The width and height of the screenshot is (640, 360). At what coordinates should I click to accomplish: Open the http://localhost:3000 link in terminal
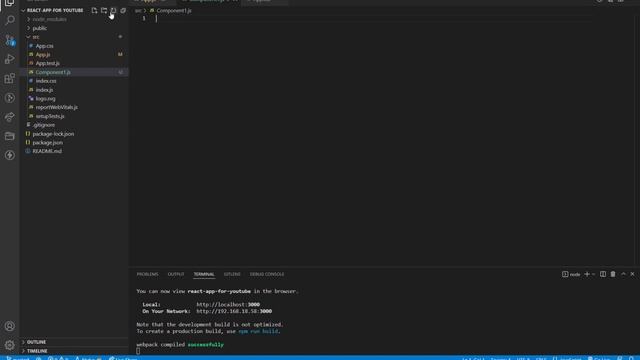pyautogui.click(x=228, y=304)
